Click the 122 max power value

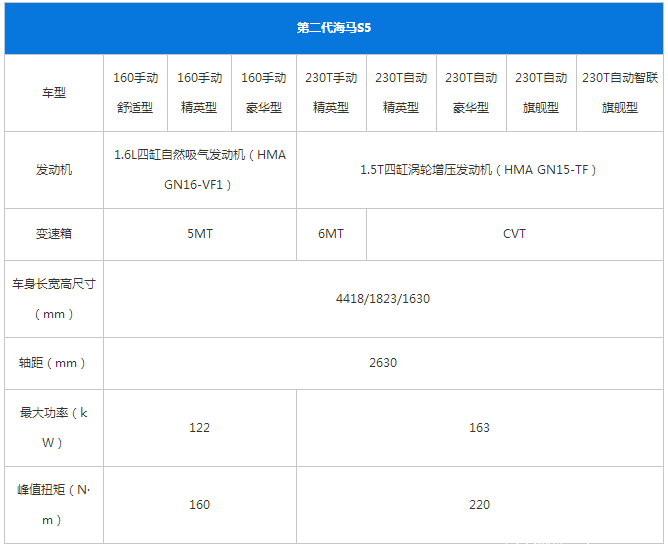pos(200,428)
